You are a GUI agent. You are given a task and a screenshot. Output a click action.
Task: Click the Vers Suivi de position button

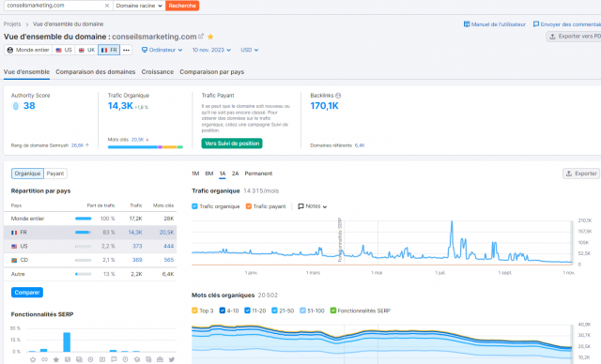click(232, 144)
